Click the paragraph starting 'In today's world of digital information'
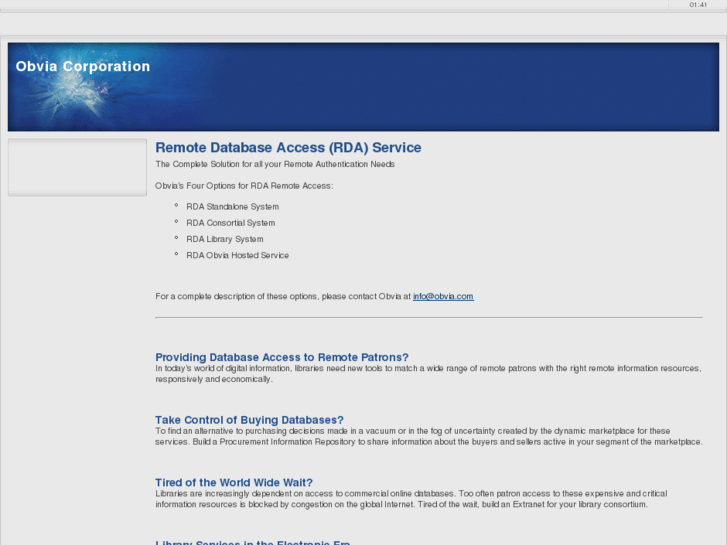Image resolution: width=727 pixels, height=545 pixels. 428,374
